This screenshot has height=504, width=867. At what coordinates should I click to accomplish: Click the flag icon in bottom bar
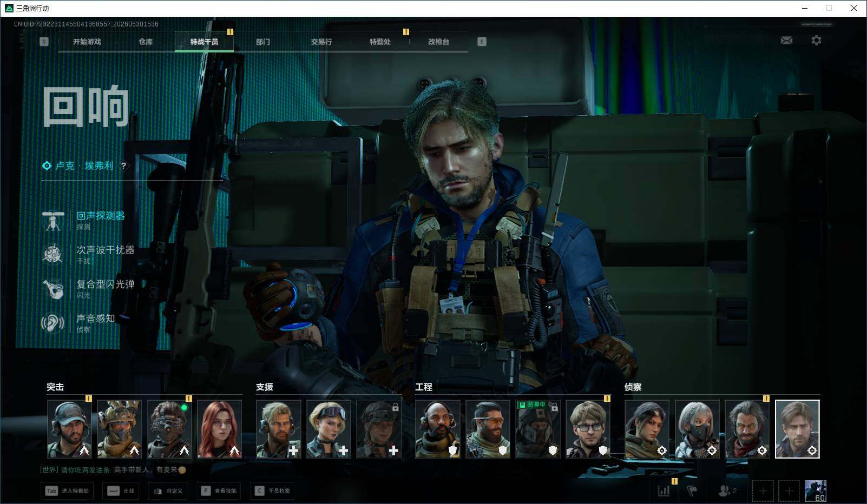[692, 491]
